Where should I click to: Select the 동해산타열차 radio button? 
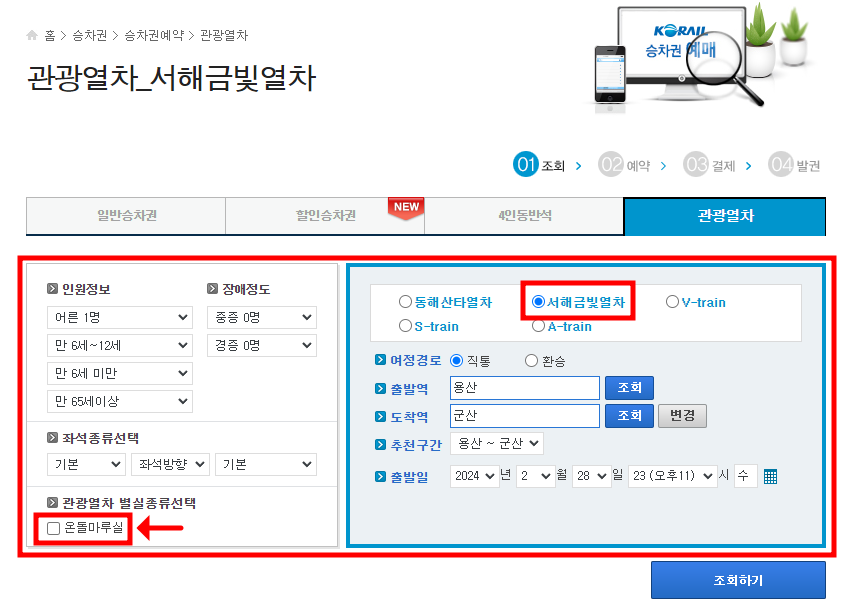coord(406,300)
